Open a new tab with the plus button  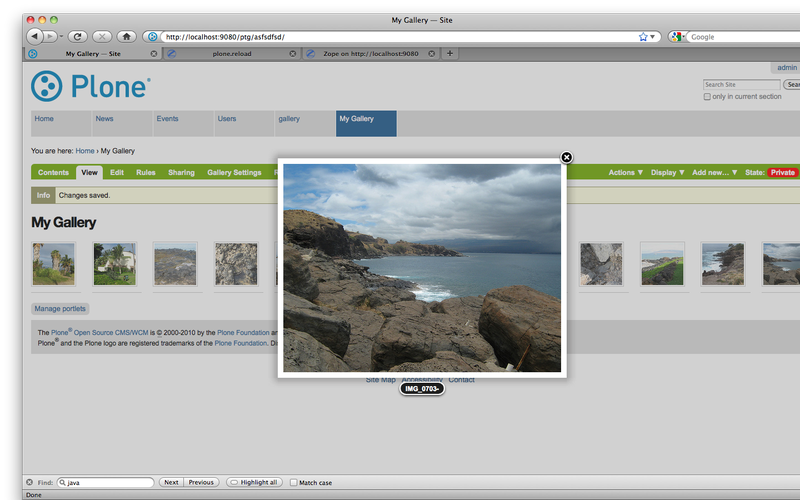tap(450, 53)
